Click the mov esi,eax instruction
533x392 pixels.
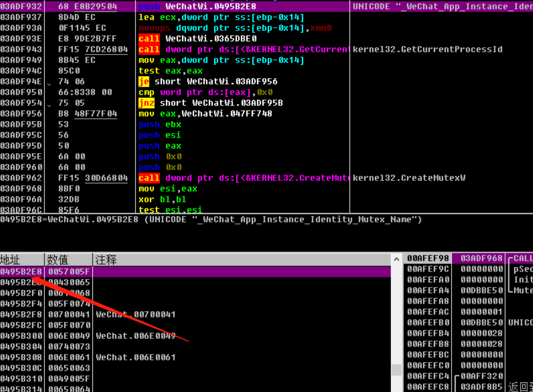(x=168, y=189)
